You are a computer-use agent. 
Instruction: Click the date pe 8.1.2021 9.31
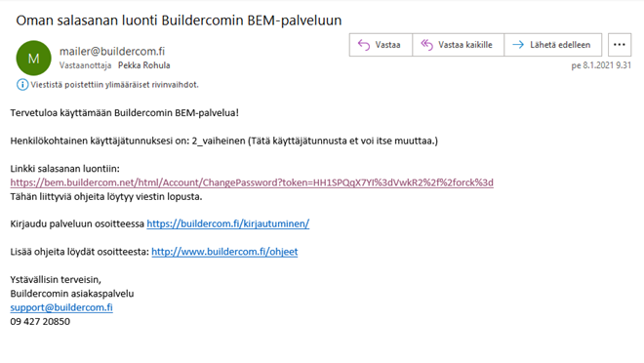(x=601, y=65)
